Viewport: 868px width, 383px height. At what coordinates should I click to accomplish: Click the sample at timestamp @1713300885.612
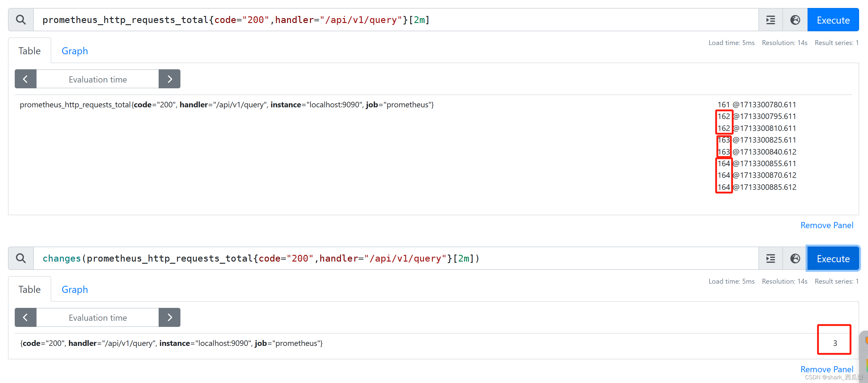(756, 187)
